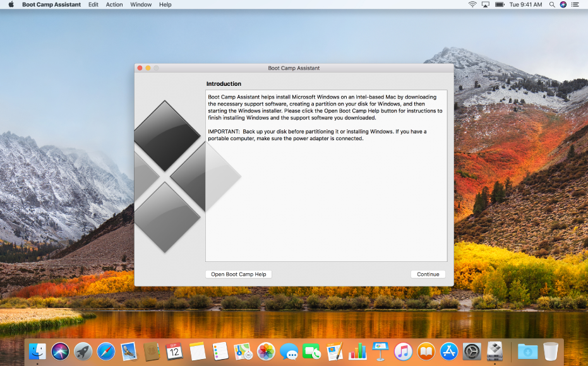Open the Notification Center list icon
This screenshot has height=366, width=588.
[575, 4]
